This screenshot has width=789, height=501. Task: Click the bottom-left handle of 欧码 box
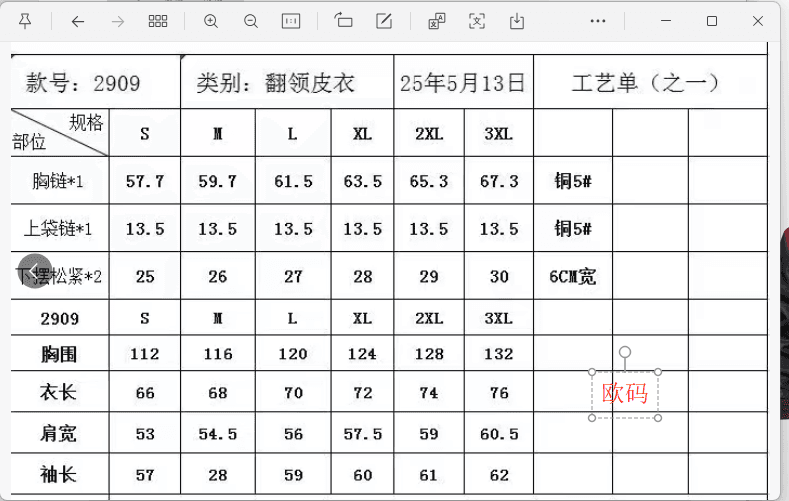tap(592, 418)
